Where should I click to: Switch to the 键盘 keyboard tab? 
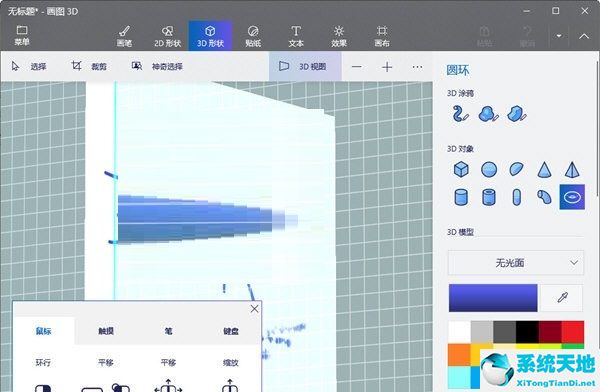coord(231,331)
